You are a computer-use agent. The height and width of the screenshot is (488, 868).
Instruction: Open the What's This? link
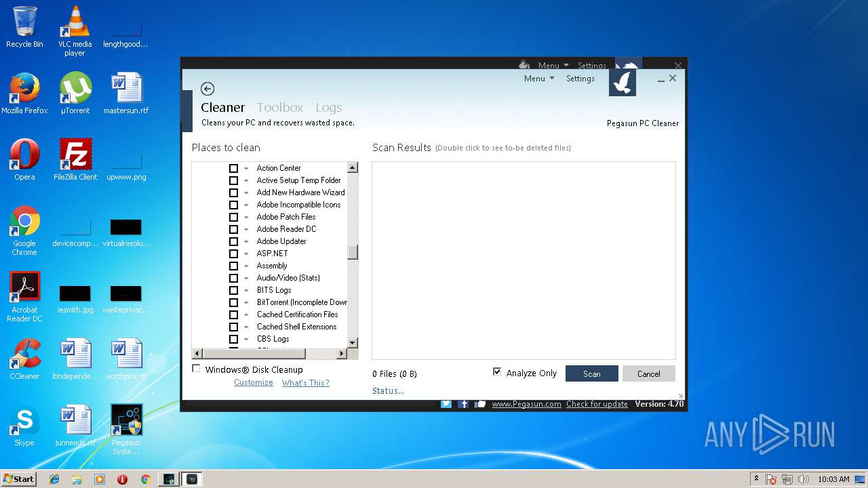tap(306, 383)
